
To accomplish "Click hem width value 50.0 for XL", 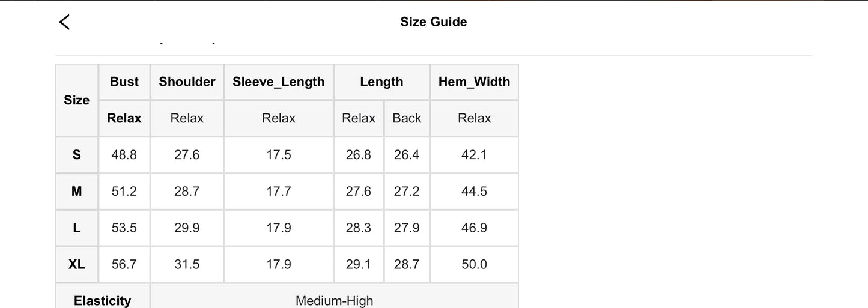I will 474,264.
